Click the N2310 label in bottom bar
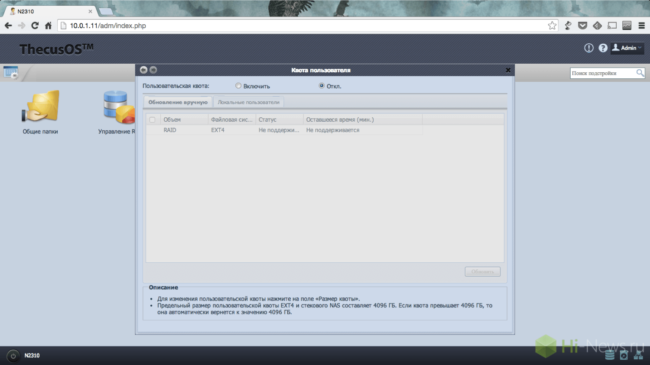 tap(32, 355)
